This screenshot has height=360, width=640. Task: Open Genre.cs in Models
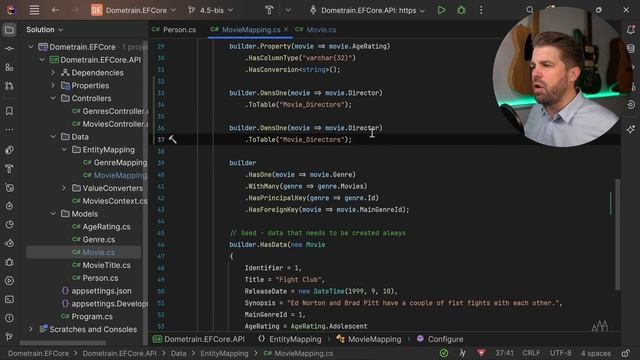[94, 240]
